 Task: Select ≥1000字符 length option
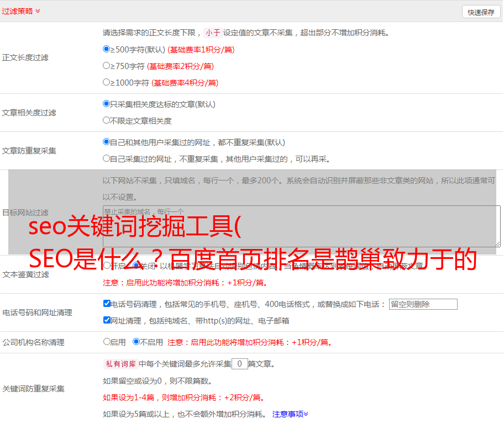[x=107, y=82]
